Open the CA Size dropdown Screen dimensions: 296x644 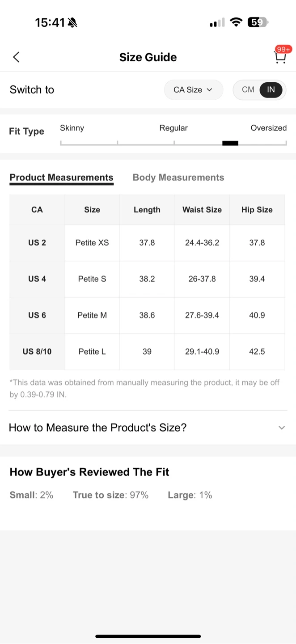[x=193, y=90]
